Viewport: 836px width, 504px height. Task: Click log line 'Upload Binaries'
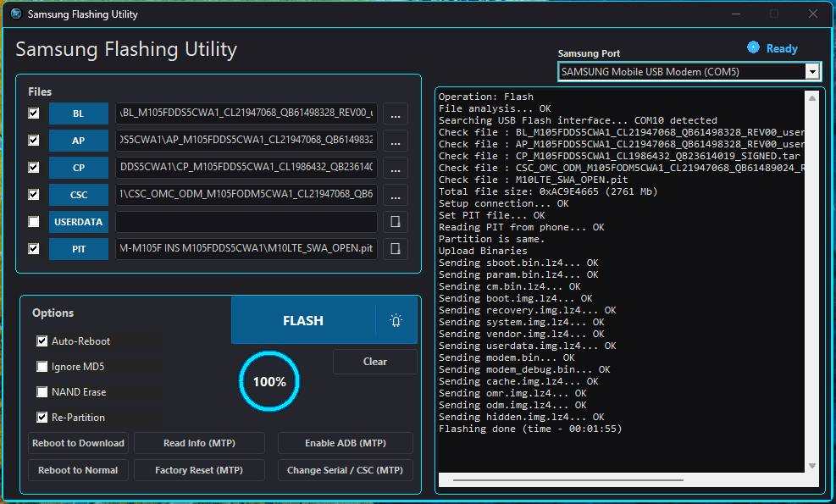point(483,251)
